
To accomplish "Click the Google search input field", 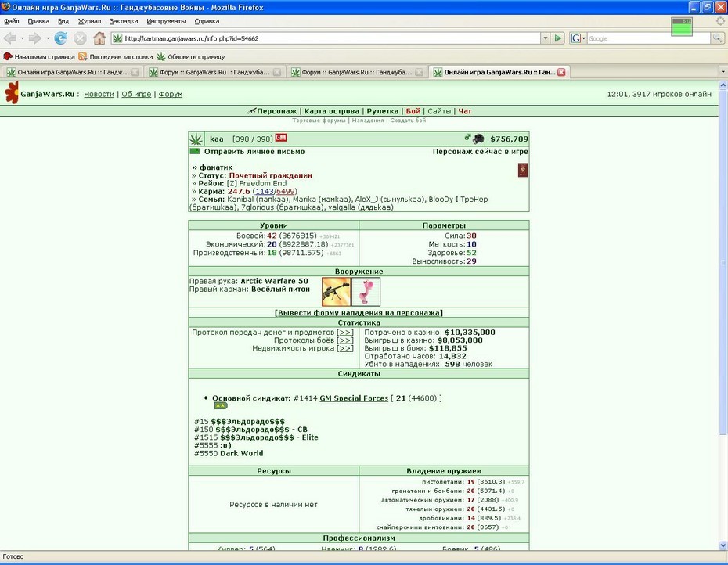I will pos(648,38).
